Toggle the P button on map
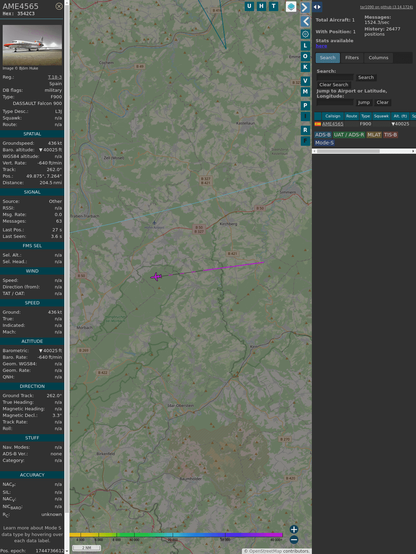 click(x=305, y=105)
